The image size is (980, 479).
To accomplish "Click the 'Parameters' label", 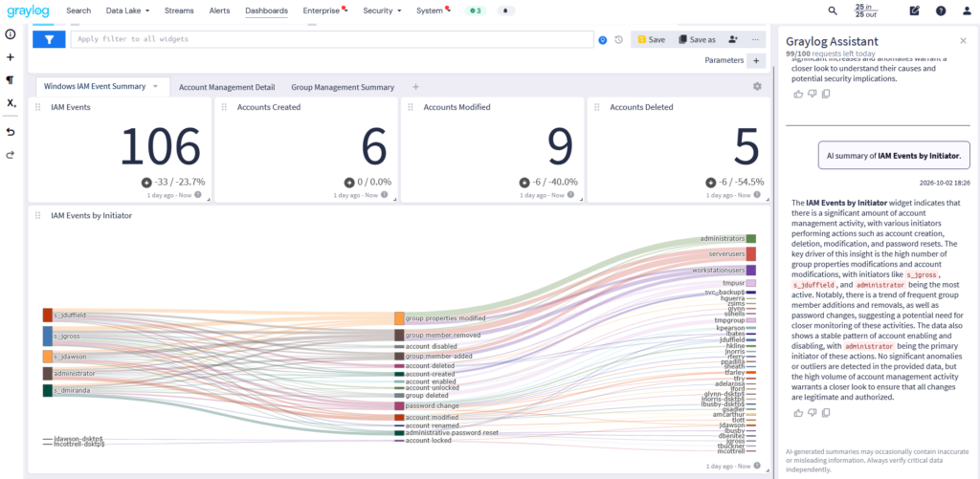I will tap(724, 60).
